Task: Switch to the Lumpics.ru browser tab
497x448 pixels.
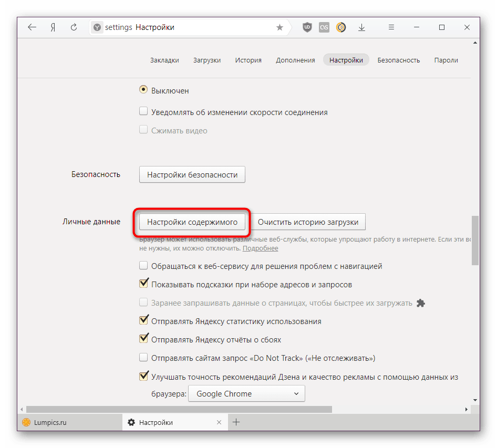Action: click(70, 422)
